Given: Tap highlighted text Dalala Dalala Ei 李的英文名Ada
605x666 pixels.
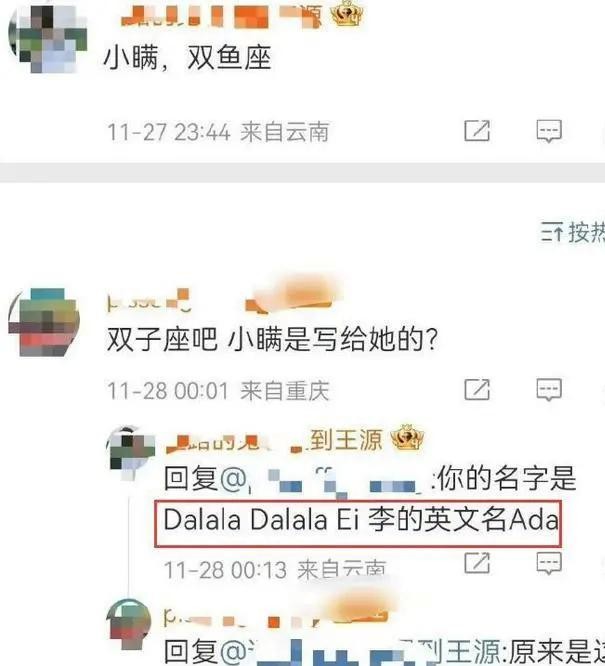Looking at the screenshot, I should pos(361,520).
